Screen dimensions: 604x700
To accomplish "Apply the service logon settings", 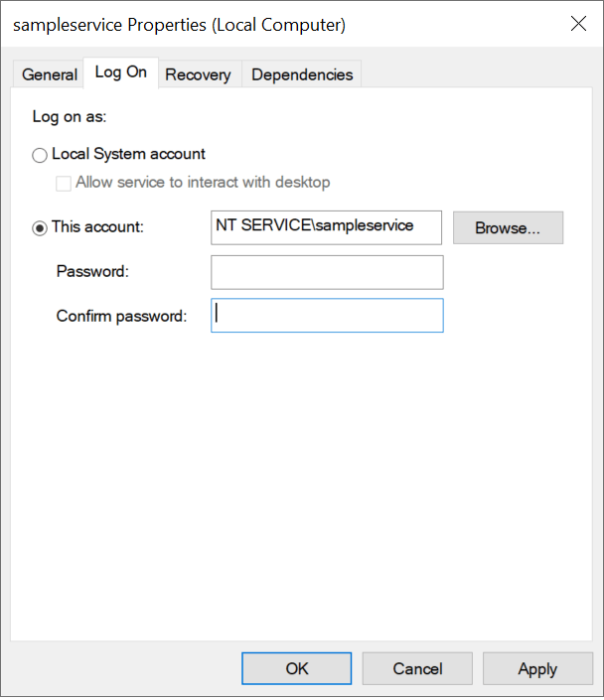I will click(x=537, y=668).
